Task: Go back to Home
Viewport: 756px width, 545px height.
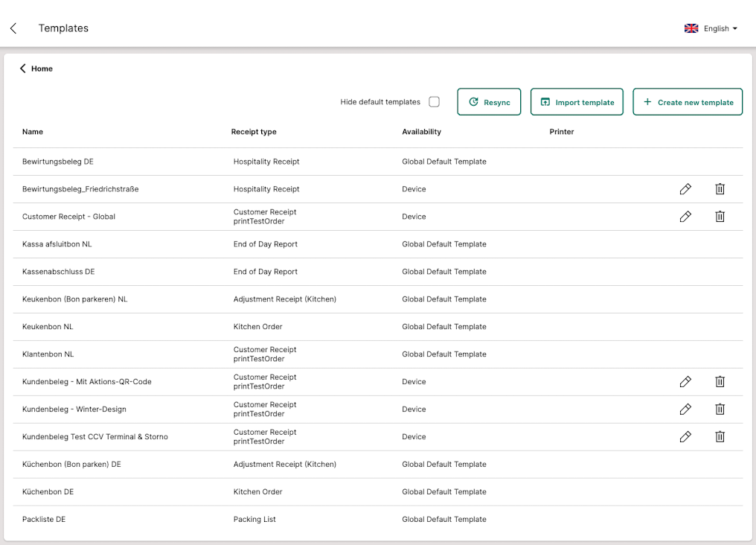Action: point(36,68)
